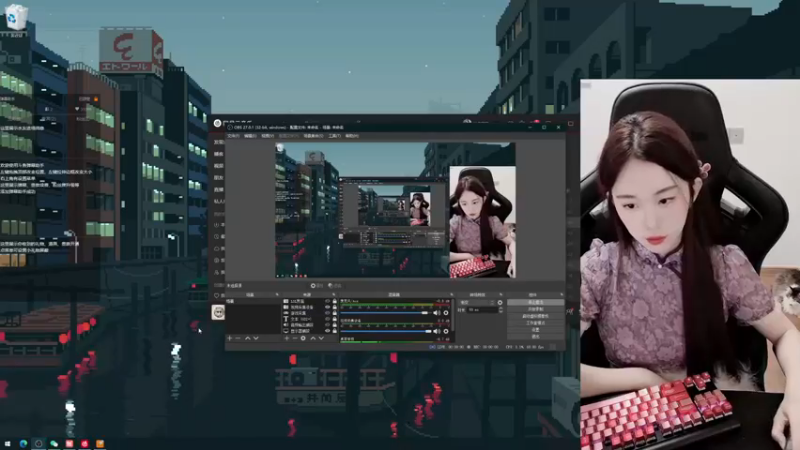Screen dimensions: 800x450
Task: Open the scene transition type dropdown
Action: 477,303
